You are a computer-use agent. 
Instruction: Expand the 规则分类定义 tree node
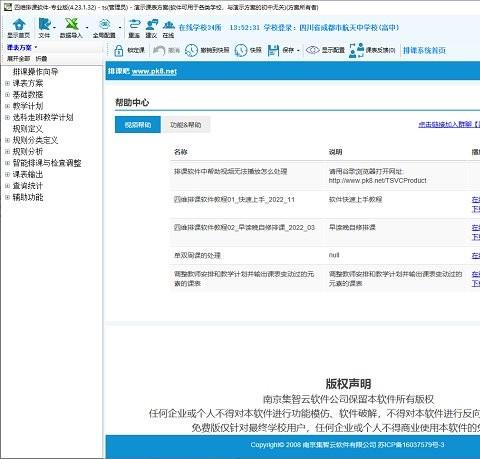click(7, 140)
